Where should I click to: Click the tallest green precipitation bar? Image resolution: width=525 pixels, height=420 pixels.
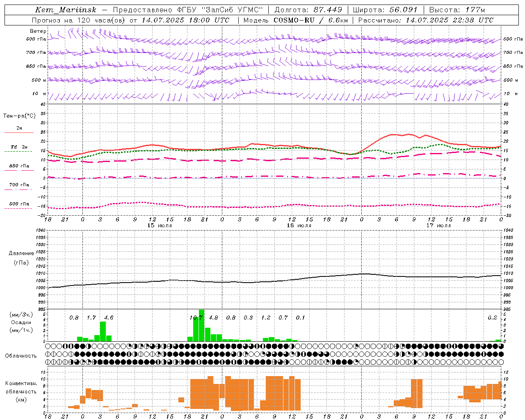(201, 325)
